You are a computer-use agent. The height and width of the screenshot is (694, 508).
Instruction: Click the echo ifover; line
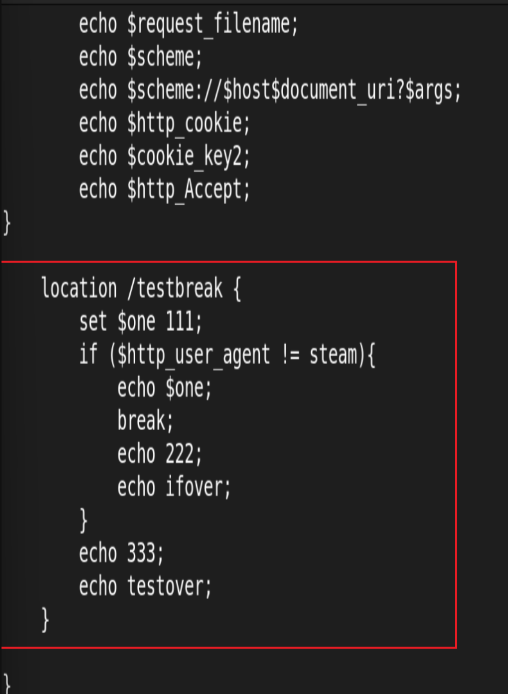tap(174, 487)
